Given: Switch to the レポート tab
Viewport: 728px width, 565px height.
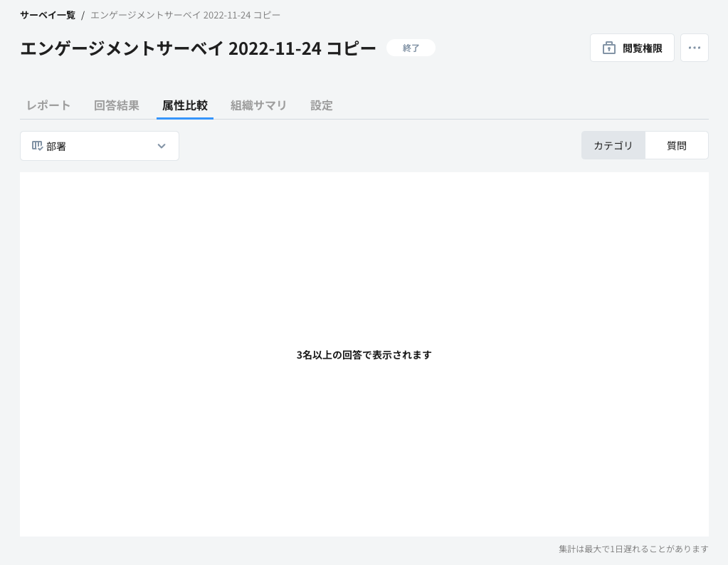Looking at the screenshot, I should [48, 105].
